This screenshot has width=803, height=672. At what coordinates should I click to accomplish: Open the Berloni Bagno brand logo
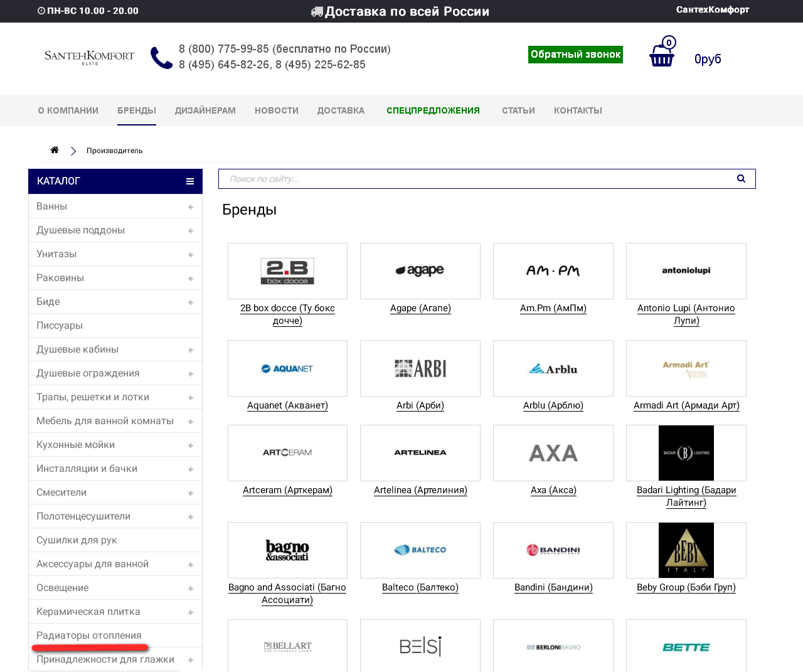pyautogui.click(x=553, y=646)
